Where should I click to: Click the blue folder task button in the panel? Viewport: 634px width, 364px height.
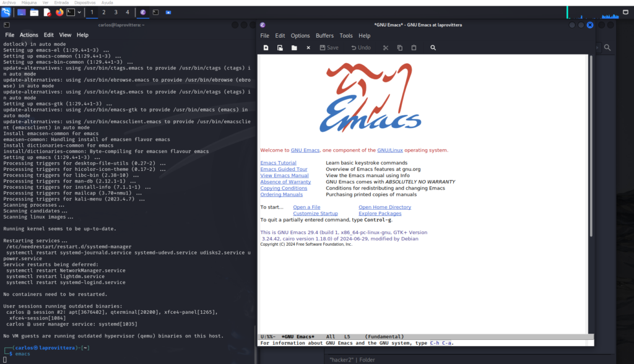tap(168, 12)
